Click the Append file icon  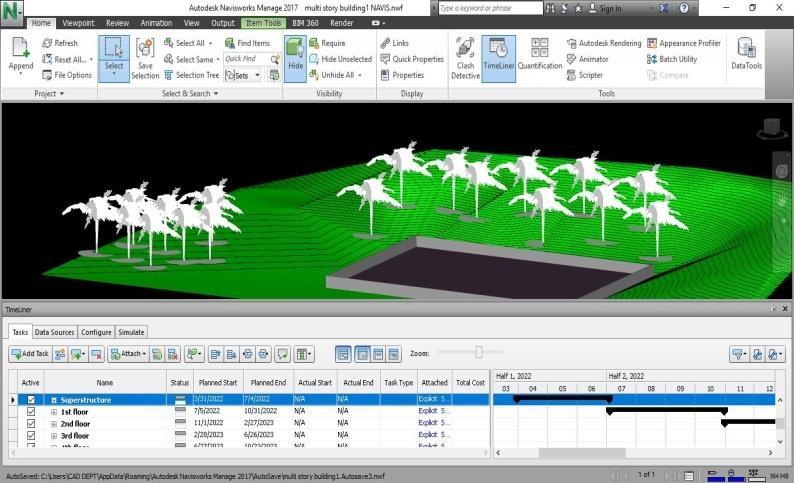click(20, 48)
